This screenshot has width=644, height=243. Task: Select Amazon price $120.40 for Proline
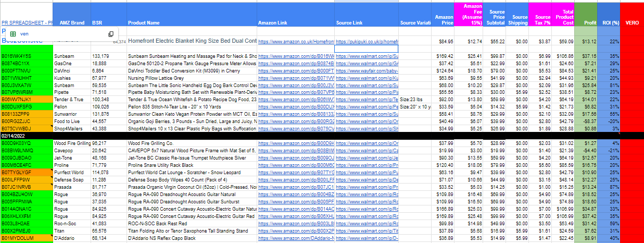(x=441, y=165)
